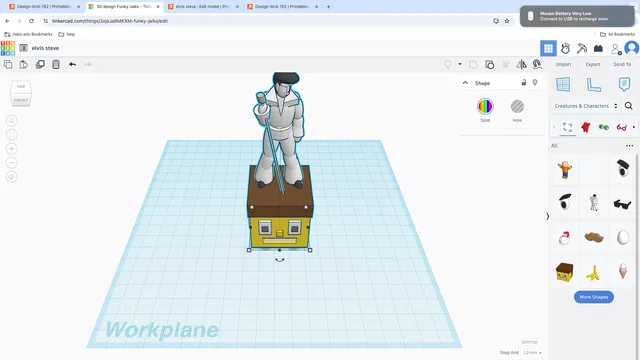640x360 pixels.
Task: Undo the last action
Action: pos(72,64)
